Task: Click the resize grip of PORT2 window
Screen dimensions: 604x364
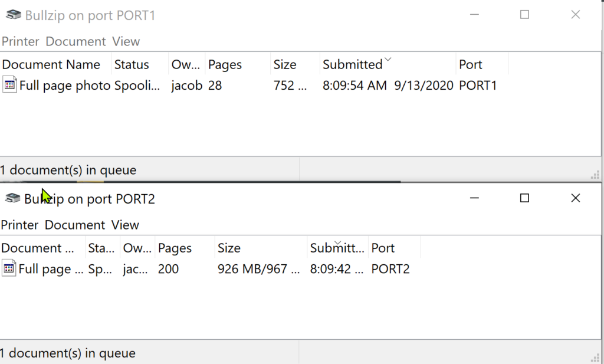Action: click(x=595, y=358)
